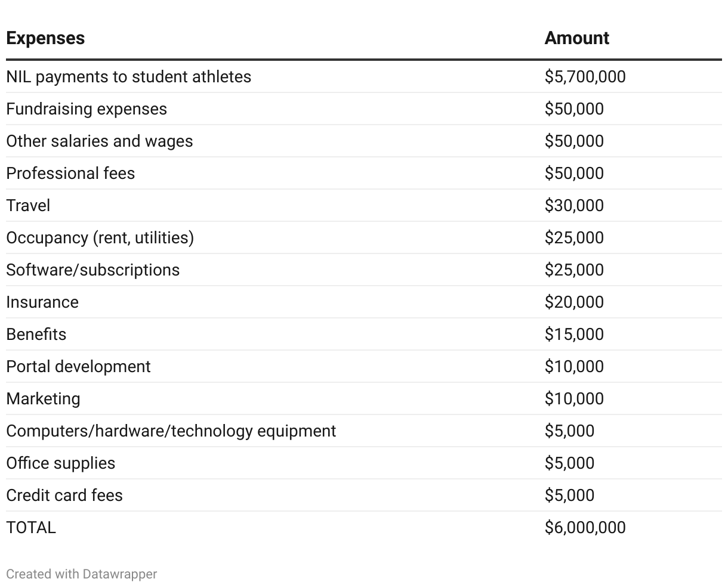Select the Professional fees entry

(70, 174)
